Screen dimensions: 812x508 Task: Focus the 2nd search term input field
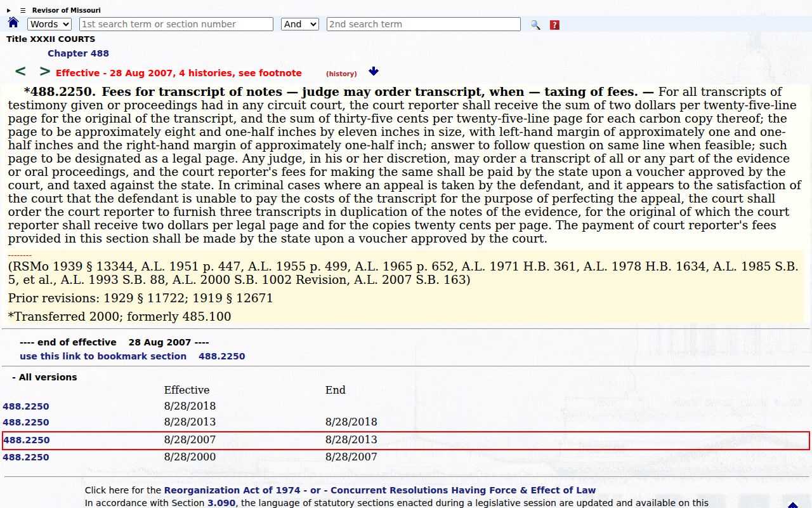[x=424, y=24]
